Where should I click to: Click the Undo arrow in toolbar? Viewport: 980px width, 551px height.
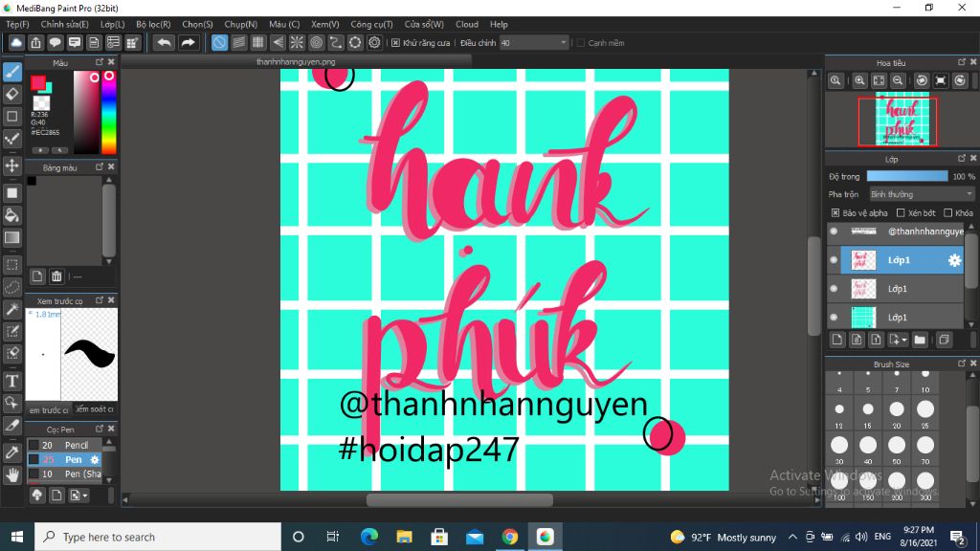pos(164,42)
